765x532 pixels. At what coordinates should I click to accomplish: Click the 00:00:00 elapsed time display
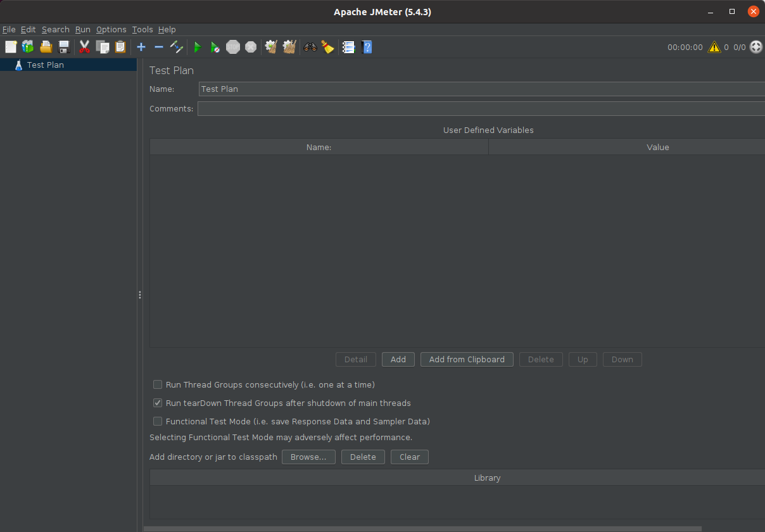(x=685, y=47)
